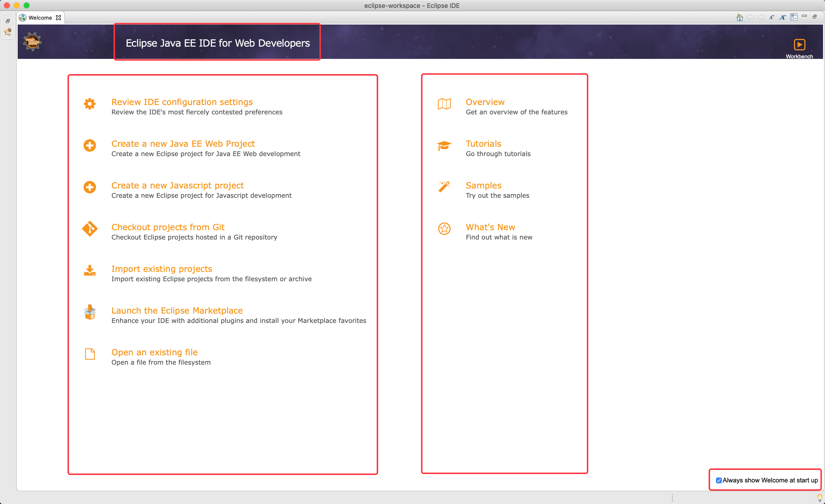Click the Web Tools gear logo

coord(32,42)
